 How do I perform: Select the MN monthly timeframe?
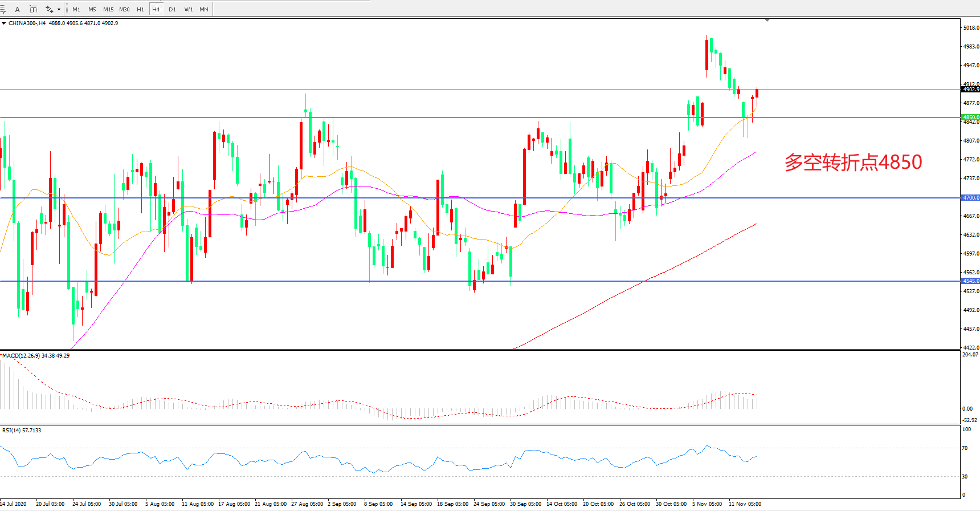pos(204,9)
